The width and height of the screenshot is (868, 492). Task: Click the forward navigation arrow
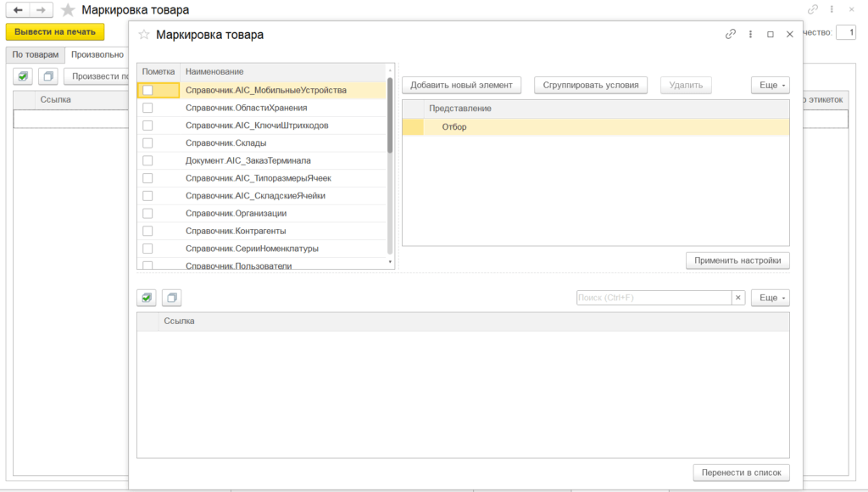(x=40, y=10)
